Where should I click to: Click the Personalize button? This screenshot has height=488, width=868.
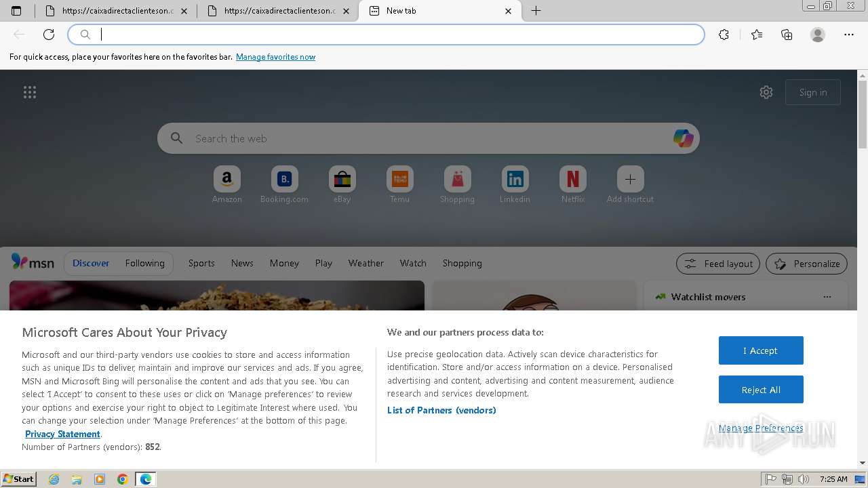click(807, 264)
